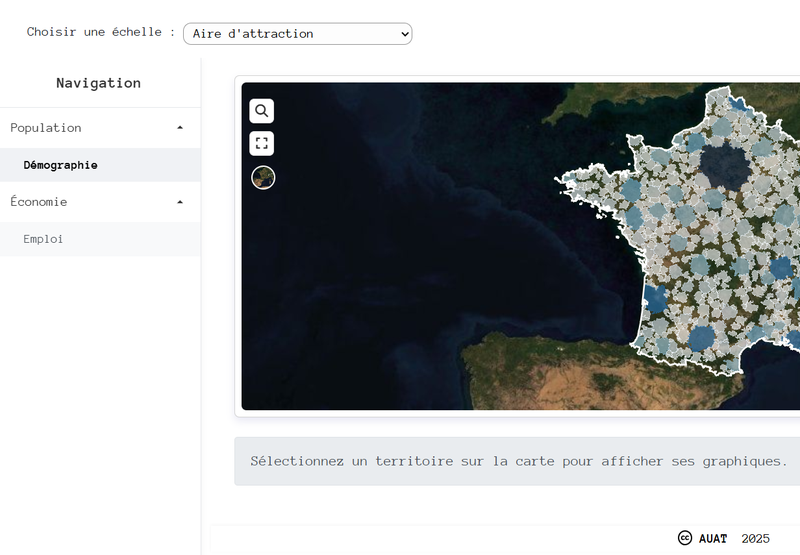Click the Population arrow caret

click(180, 128)
